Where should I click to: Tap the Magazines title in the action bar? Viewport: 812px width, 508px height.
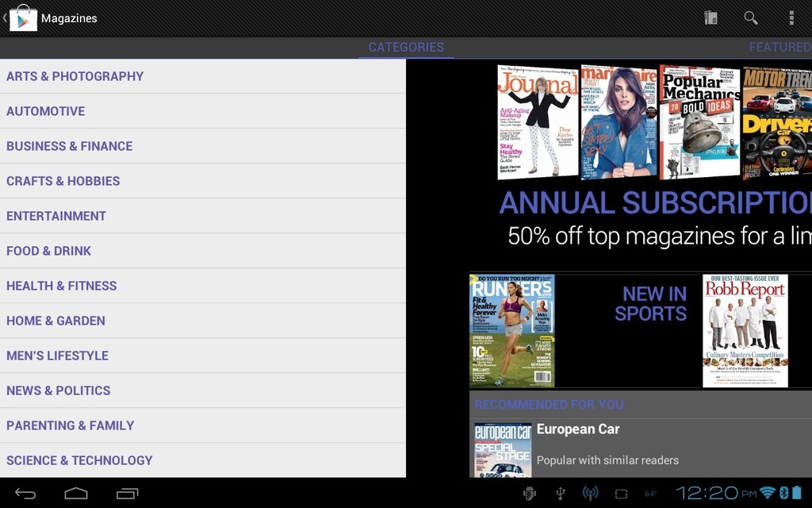pyautogui.click(x=69, y=18)
